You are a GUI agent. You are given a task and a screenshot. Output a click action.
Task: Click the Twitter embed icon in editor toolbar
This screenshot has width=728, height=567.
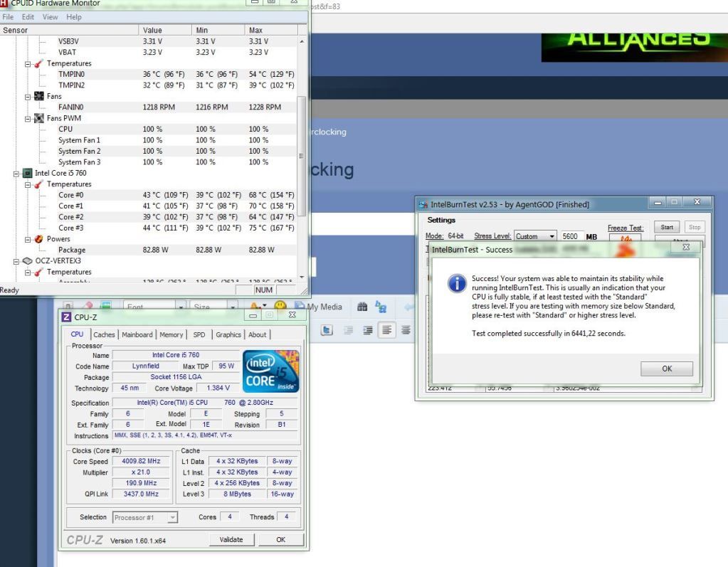coord(327,330)
